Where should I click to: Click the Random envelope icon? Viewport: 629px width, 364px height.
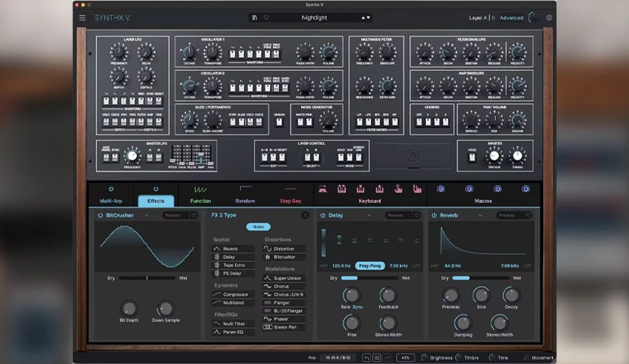[x=245, y=188]
